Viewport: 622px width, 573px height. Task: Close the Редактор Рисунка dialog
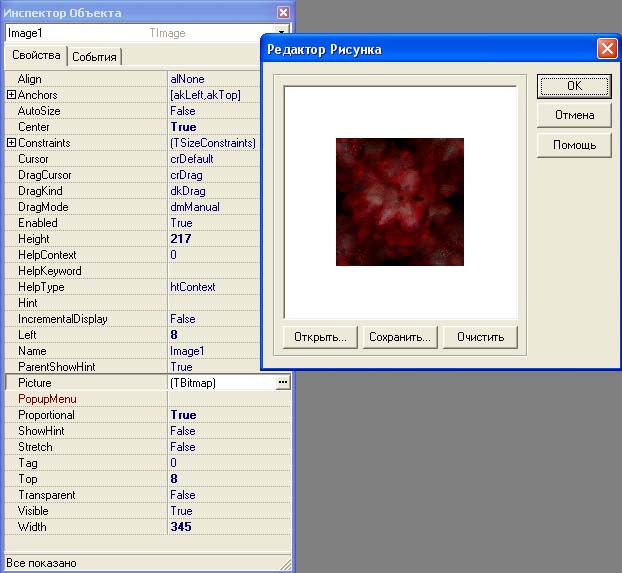coord(607,49)
